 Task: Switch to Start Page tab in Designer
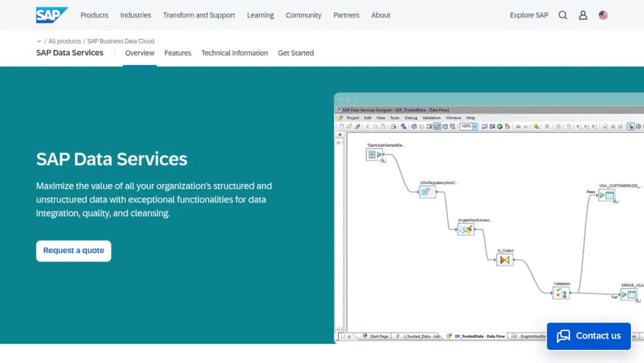click(375, 336)
